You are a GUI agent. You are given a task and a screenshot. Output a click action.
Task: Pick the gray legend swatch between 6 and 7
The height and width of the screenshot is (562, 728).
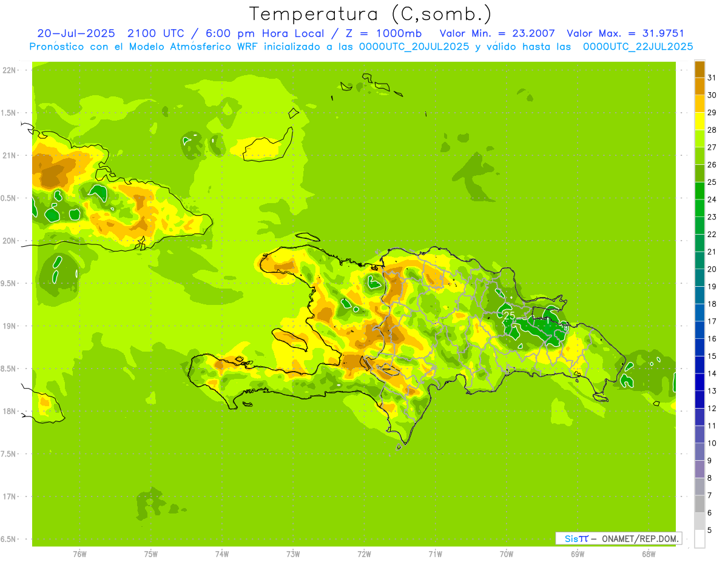tap(699, 504)
